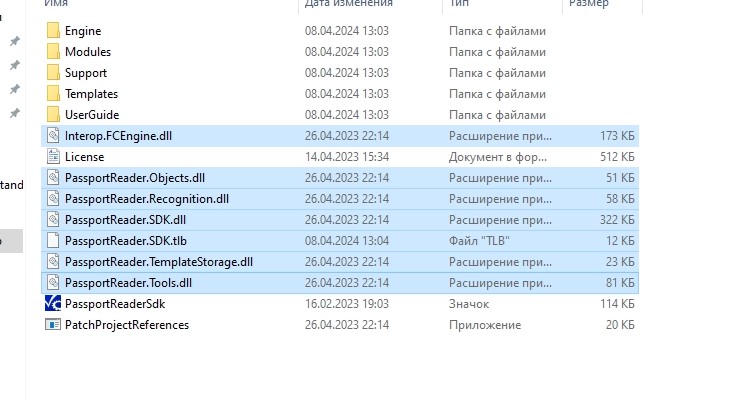Click the PassportReader.Objects.dll file icon

coord(53,178)
